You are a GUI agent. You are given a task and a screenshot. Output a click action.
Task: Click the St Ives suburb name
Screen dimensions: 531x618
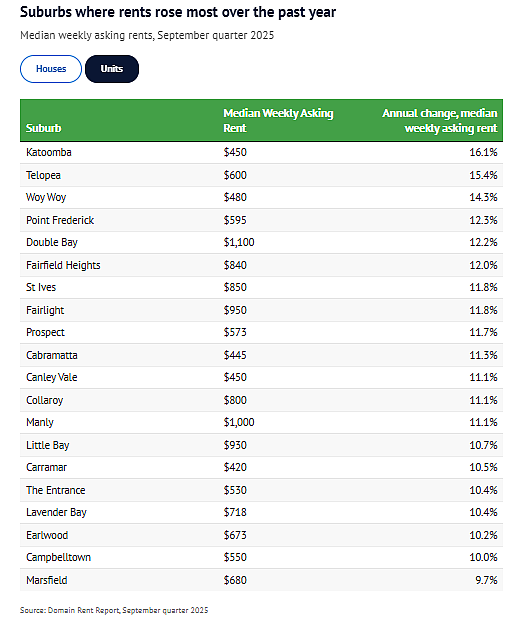pyautogui.click(x=41, y=287)
